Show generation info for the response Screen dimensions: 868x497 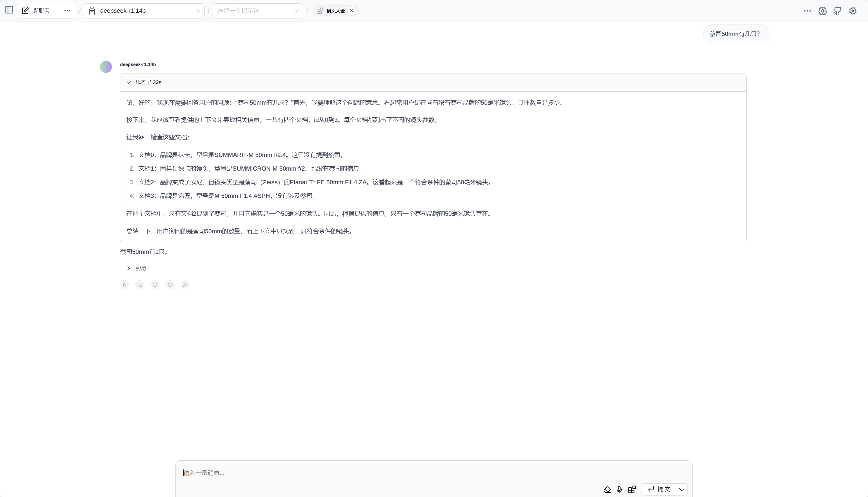click(x=155, y=285)
